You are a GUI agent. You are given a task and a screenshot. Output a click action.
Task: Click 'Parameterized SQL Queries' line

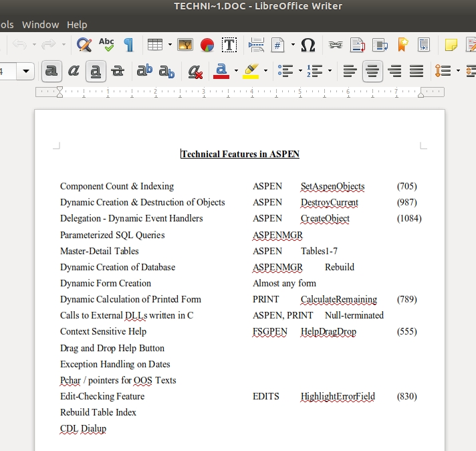pos(112,235)
